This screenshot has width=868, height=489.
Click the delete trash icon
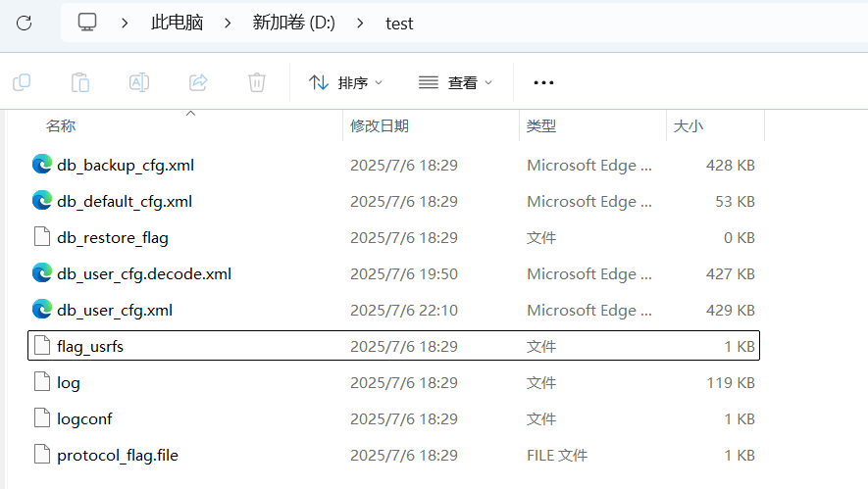(257, 82)
